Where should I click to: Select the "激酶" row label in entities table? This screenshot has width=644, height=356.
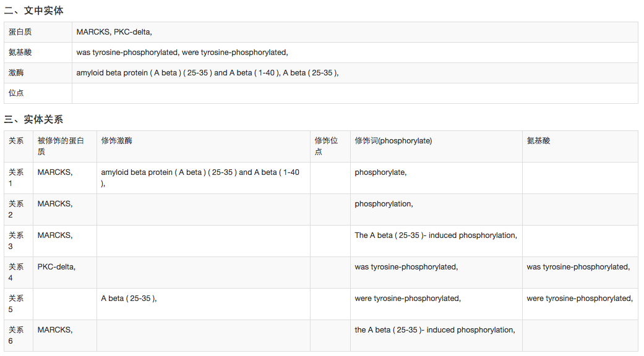coord(17,73)
